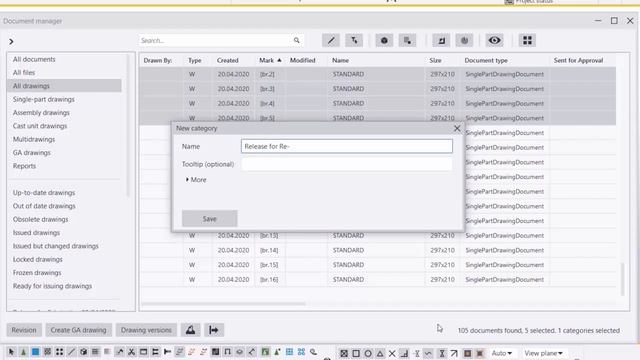Click the Sent for Approval column header
This screenshot has height=360, width=640.
(578, 60)
